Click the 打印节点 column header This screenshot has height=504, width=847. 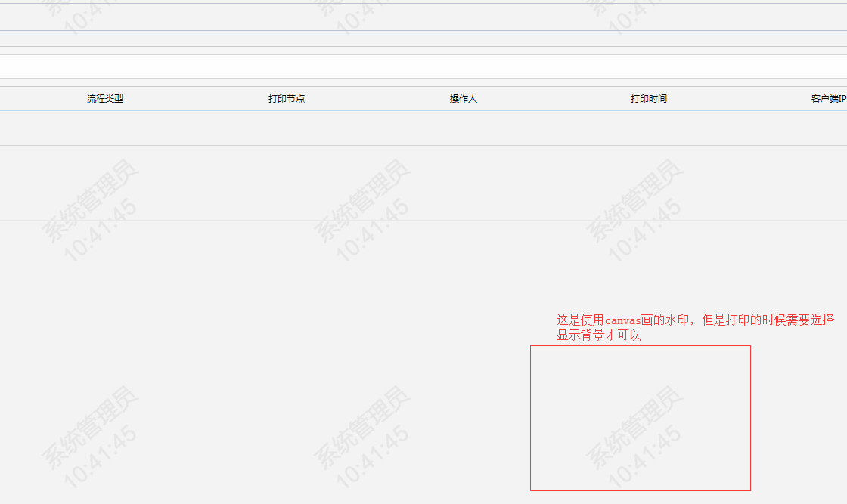[286, 97]
